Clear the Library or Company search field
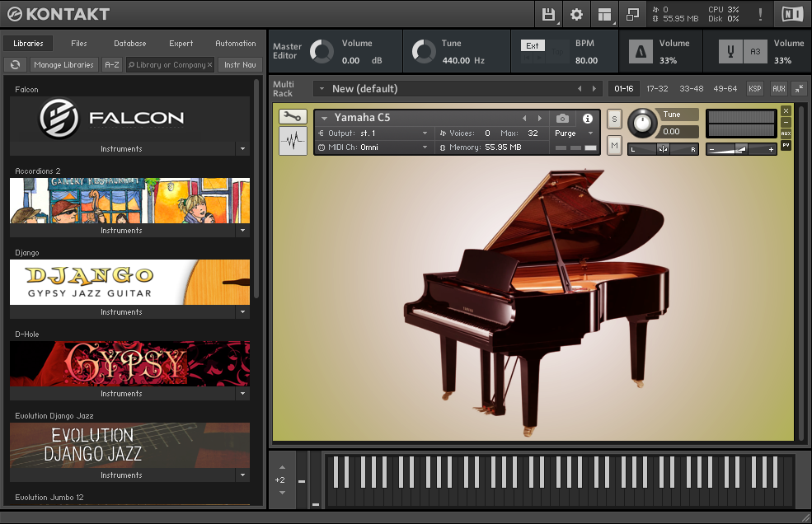Viewport: 812px width, 524px height. (209, 65)
